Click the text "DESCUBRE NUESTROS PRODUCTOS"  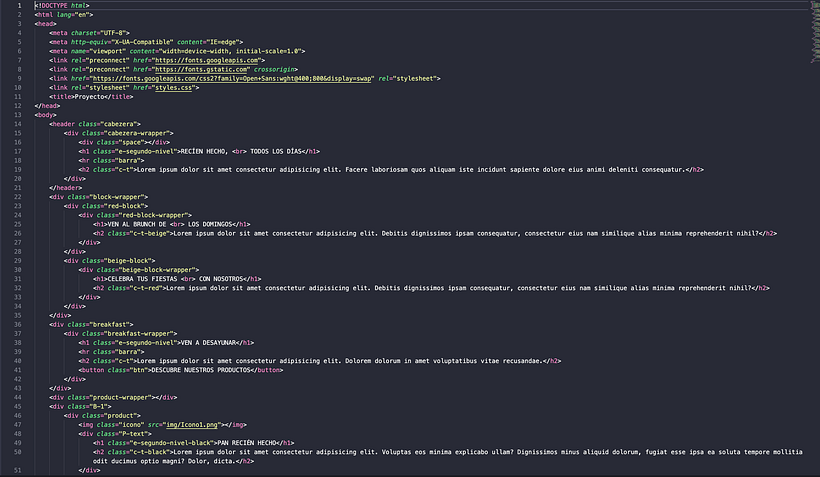(x=201, y=370)
